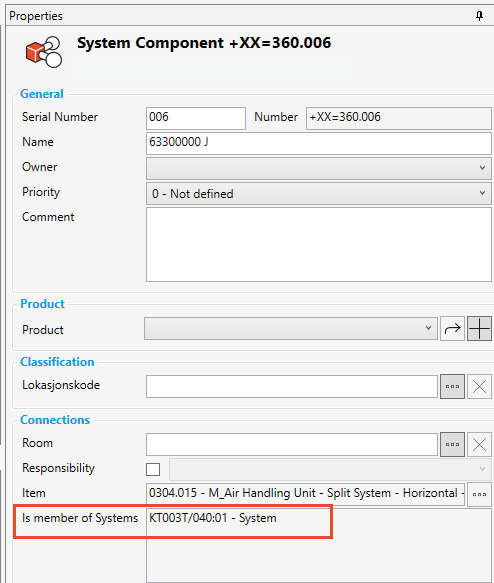Click the Item field text

(x=305, y=494)
